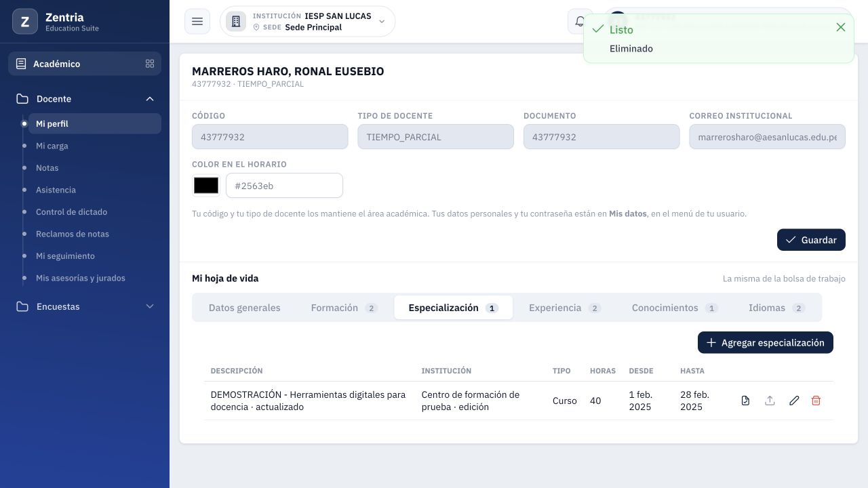
Task: Open the institution selector dropdown
Action: pyautogui.click(x=307, y=22)
